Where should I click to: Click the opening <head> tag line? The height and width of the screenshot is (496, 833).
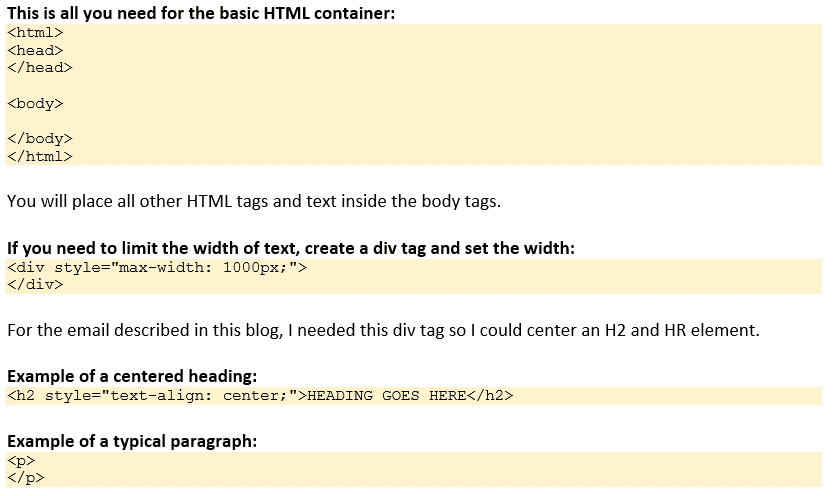[x=35, y=50]
